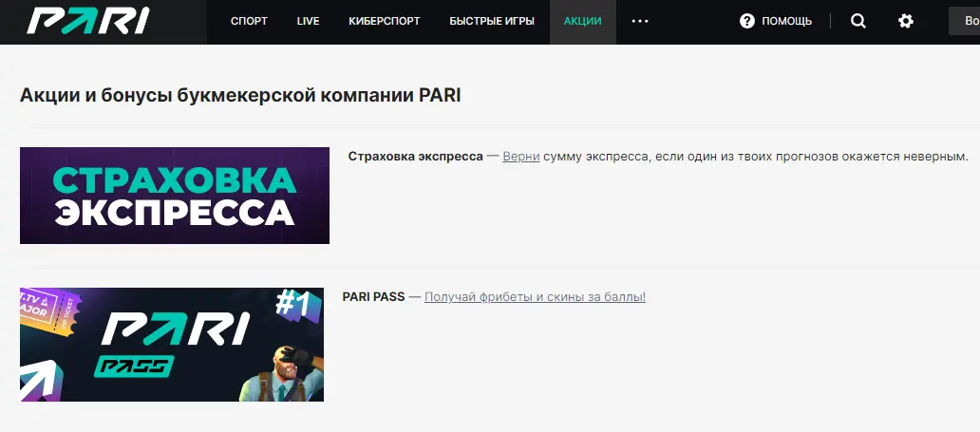Click the PARI logo in header

pyautogui.click(x=87, y=22)
